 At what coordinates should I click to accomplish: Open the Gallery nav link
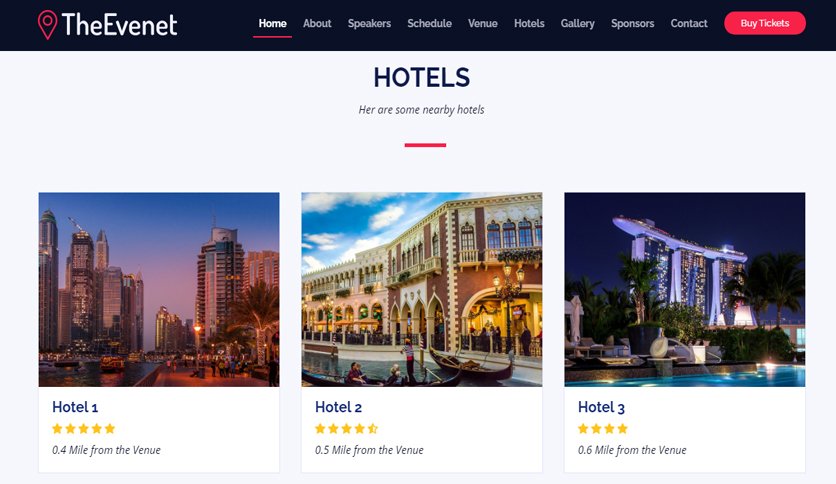pos(577,23)
